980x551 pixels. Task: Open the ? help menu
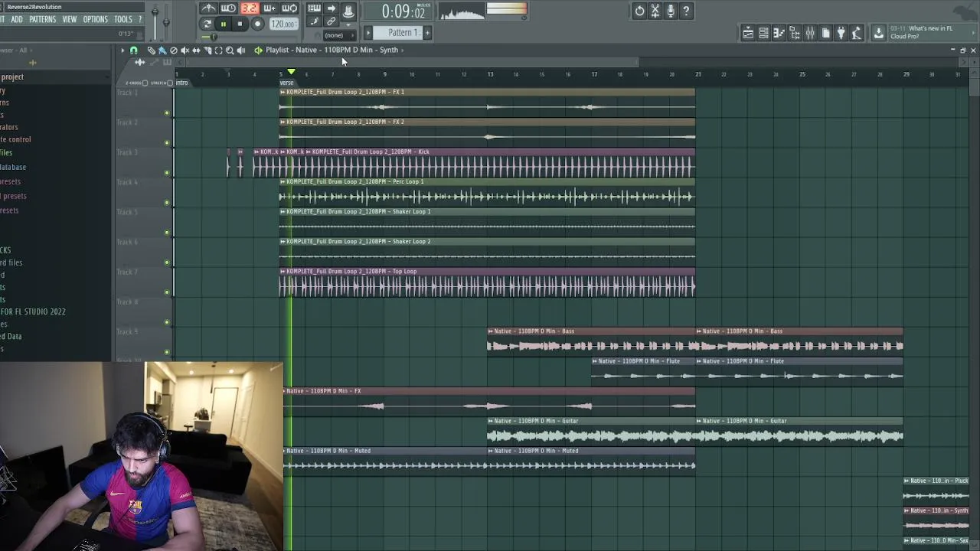[139, 19]
